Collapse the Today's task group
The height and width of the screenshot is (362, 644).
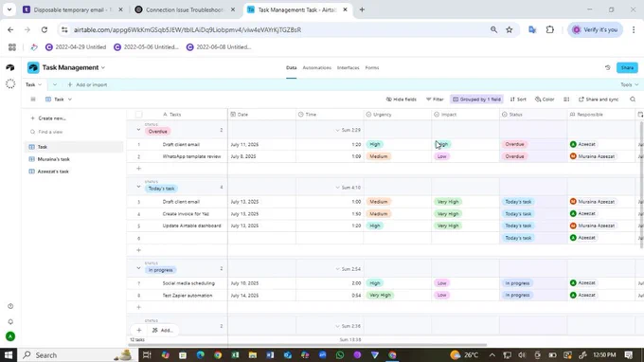(x=138, y=187)
